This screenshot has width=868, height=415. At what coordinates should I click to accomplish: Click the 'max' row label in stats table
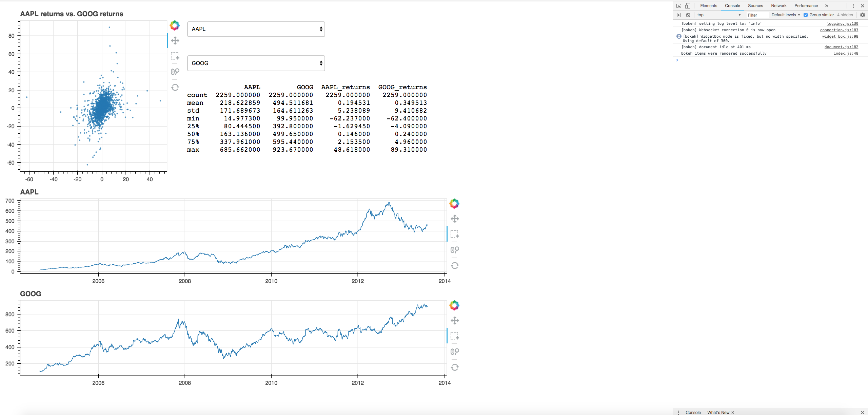193,150
